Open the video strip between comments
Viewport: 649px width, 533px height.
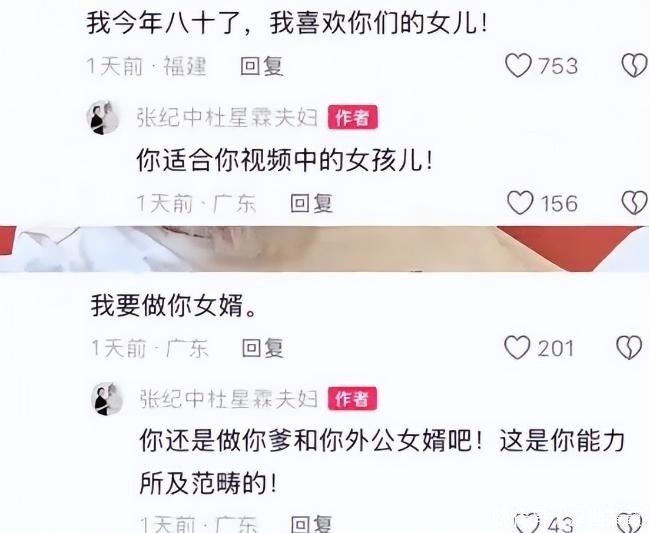[x=324, y=249]
